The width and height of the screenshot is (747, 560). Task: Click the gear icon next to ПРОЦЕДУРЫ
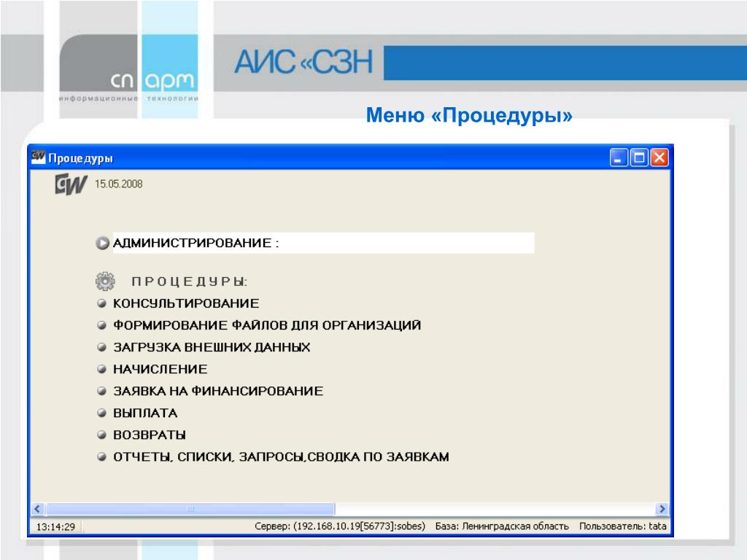(x=105, y=281)
